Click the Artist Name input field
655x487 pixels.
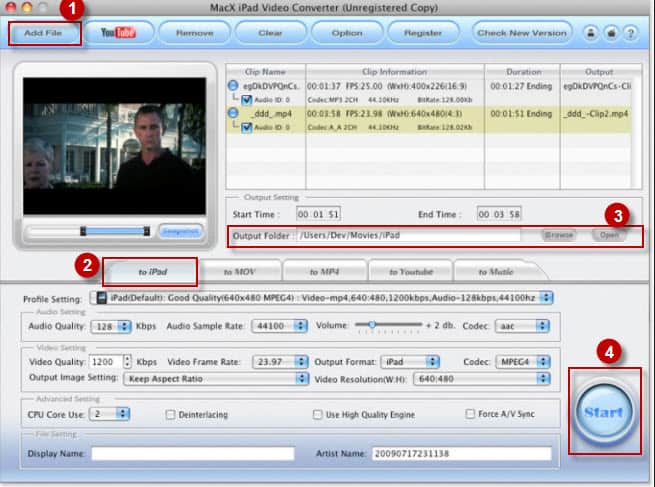[461, 454]
